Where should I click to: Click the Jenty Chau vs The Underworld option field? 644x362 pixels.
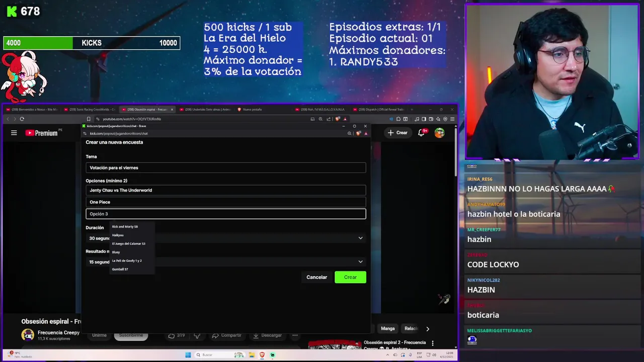[x=226, y=190]
